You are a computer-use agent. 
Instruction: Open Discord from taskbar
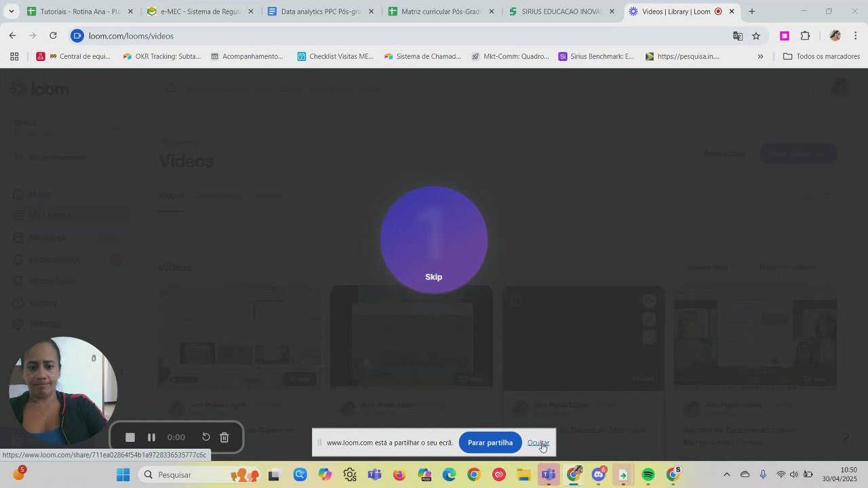point(598,474)
